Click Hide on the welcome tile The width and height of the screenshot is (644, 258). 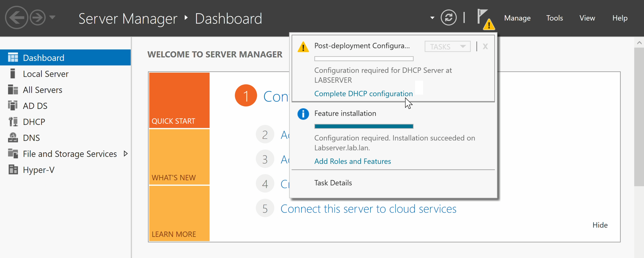600,225
